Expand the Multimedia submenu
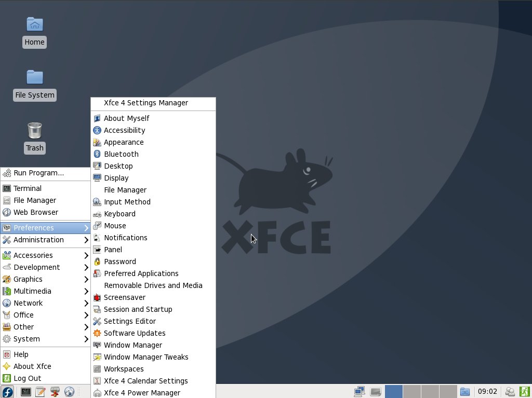The image size is (532, 398). click(x=46, y=291)
